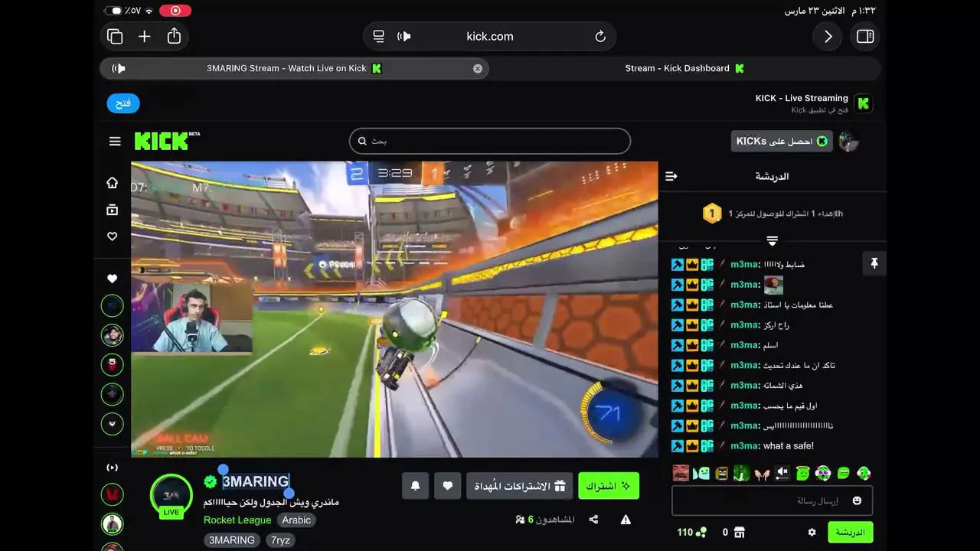980x551 pixels.
Task: Collapse the chat panel icon
Action: point(671,176)
